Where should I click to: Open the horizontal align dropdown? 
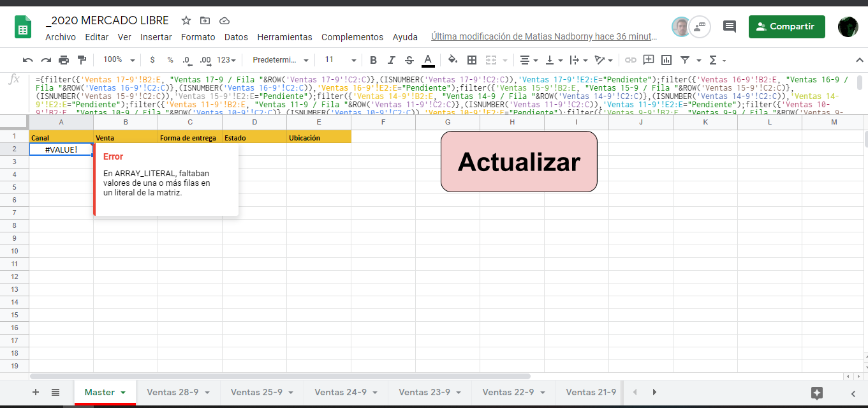click(x=528, y=60)
